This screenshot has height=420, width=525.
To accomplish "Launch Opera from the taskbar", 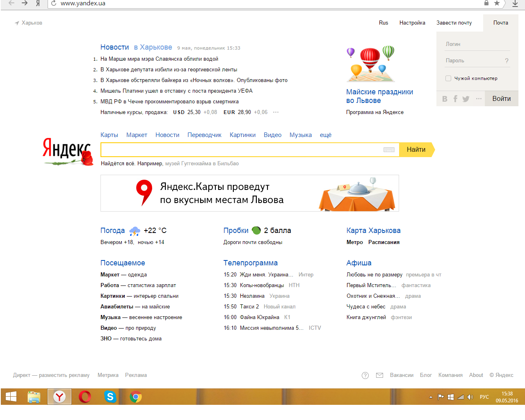I will [x=85, y=397].
